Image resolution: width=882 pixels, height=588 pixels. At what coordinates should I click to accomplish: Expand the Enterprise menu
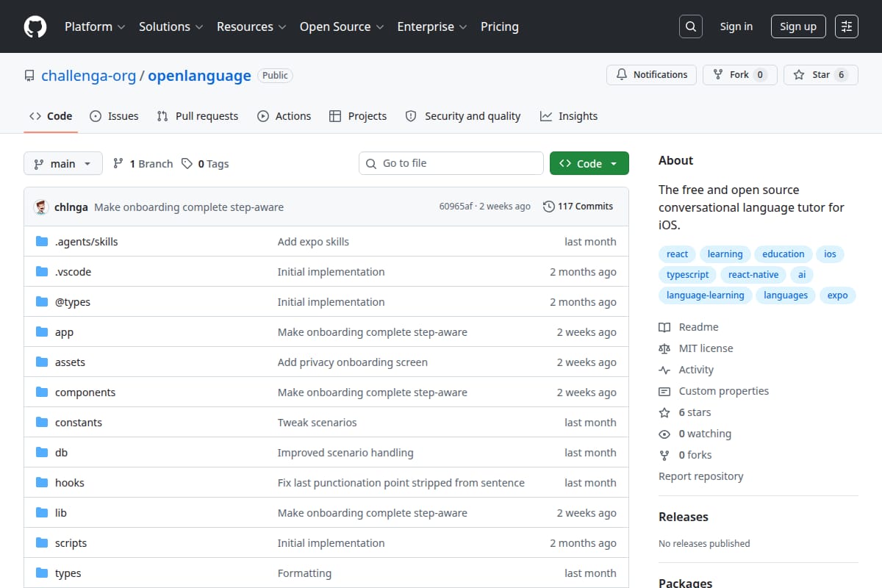432,26
